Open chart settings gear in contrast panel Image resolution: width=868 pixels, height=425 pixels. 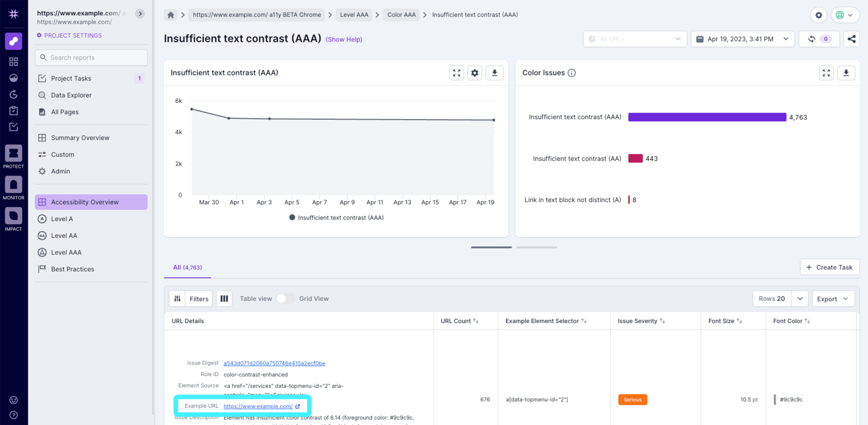(x=475, y=73)
